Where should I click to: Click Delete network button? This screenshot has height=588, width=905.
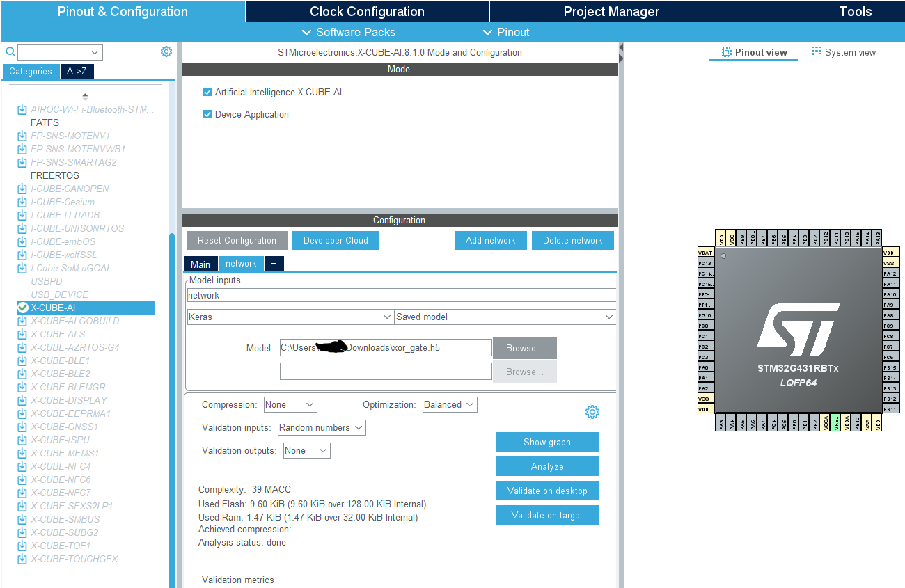(573, 240)
